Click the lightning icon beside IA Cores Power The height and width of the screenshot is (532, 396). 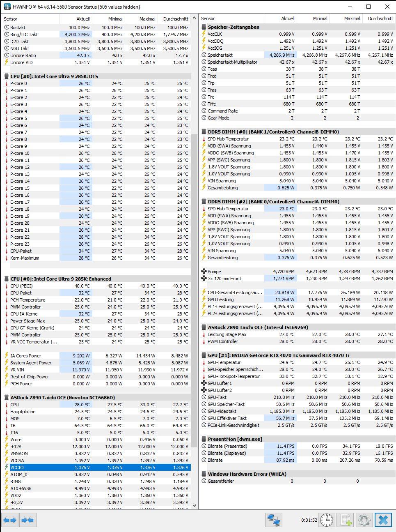point(7,356)
